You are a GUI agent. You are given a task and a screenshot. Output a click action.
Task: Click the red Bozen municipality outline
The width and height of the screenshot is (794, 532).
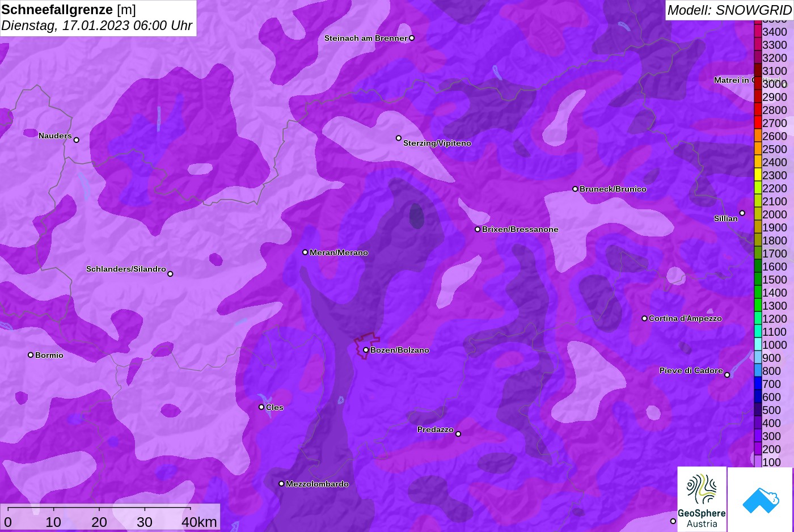367,345
